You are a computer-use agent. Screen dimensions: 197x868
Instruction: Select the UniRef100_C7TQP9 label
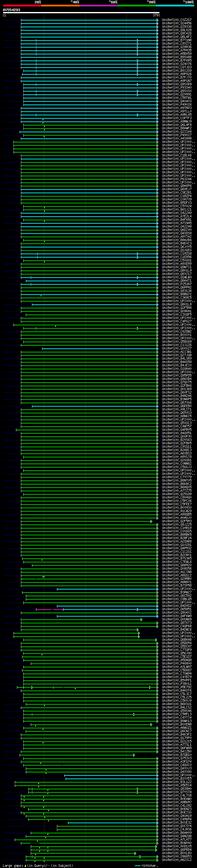click(177, 650)
